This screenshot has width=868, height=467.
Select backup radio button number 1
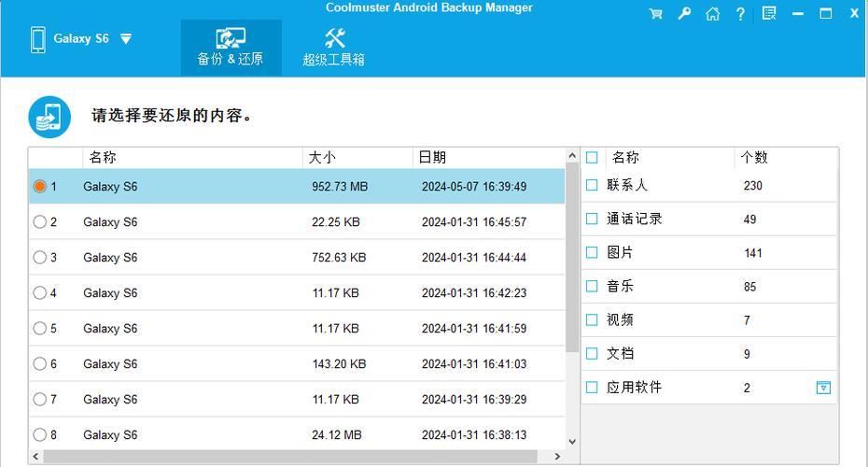[39, 186]
